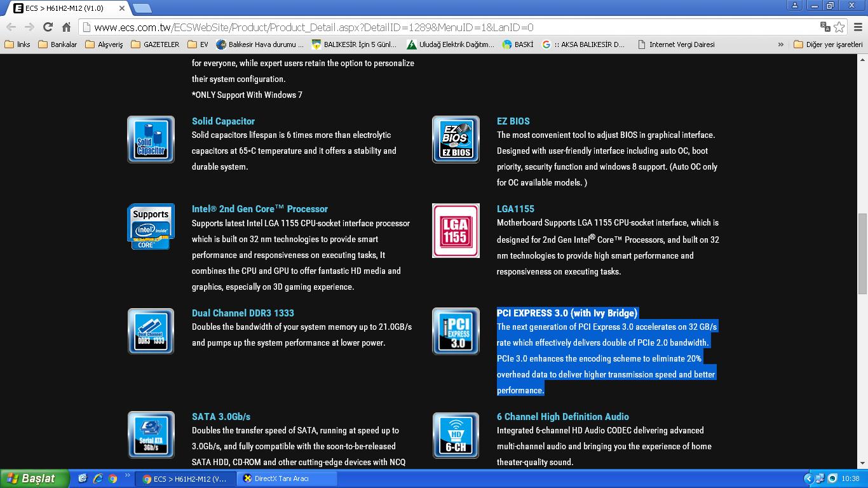Click 'PCI EXPRESS 3.0 (with Ivy Bridge)' heading
This screenshot has width=868, height=488.
pos(567,313)
